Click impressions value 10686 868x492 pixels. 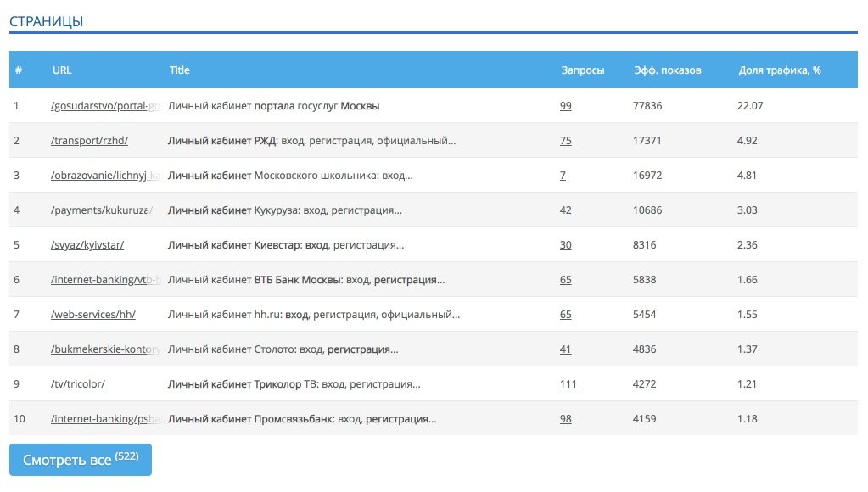tap(647, 210)
